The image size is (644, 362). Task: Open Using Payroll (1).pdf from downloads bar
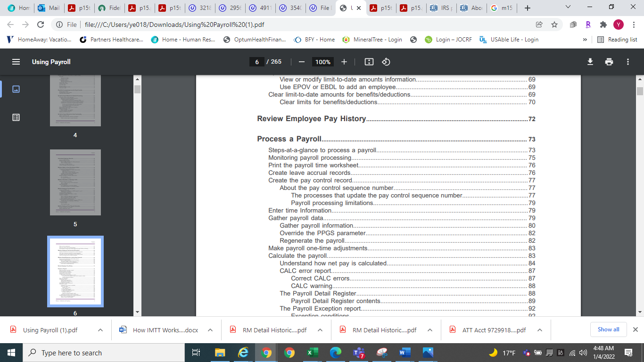(50, 330)
